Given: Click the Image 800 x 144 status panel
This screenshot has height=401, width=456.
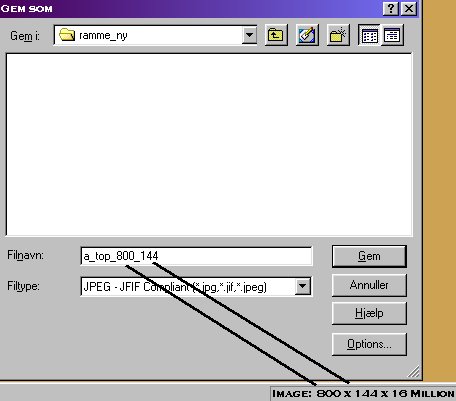Looking at the screenshot, I should (x=363, y=393).
